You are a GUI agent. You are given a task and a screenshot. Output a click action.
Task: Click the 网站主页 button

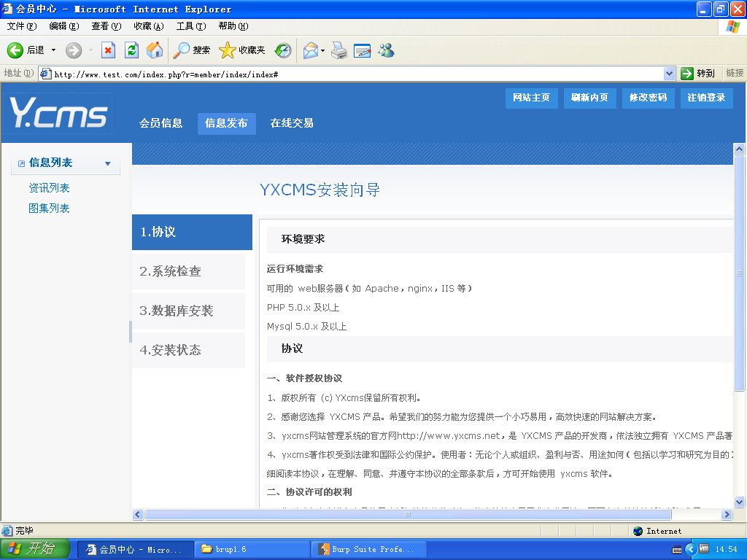point(531,98)
